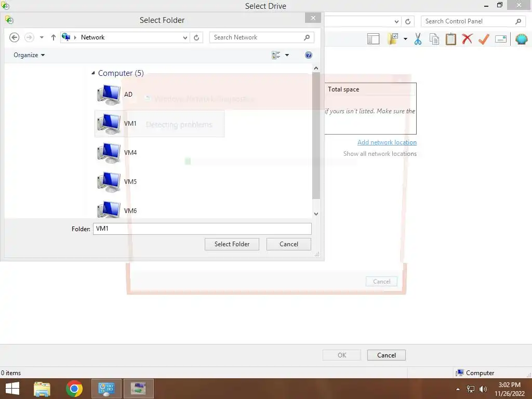Viewport: 532px width, 399px height.
Task: Click Add network location link
Action: point(387,142)
